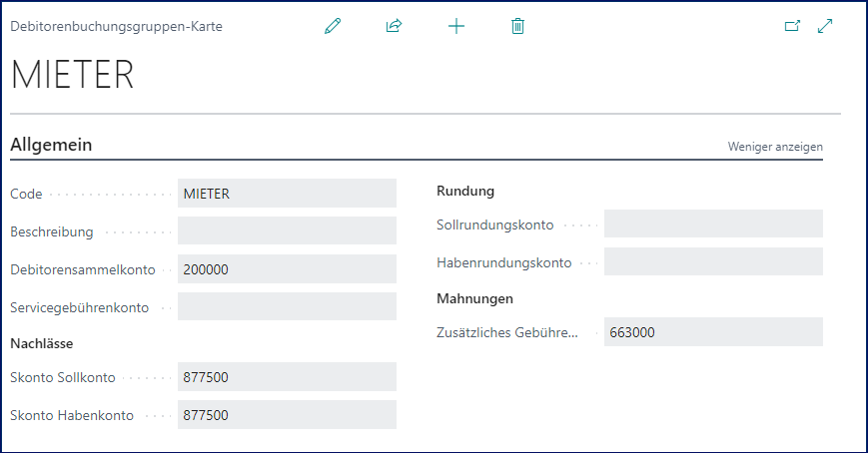Click the Weniger anzeigen link
The height and width of the screenshot is (453, 868).
[775, 147]
